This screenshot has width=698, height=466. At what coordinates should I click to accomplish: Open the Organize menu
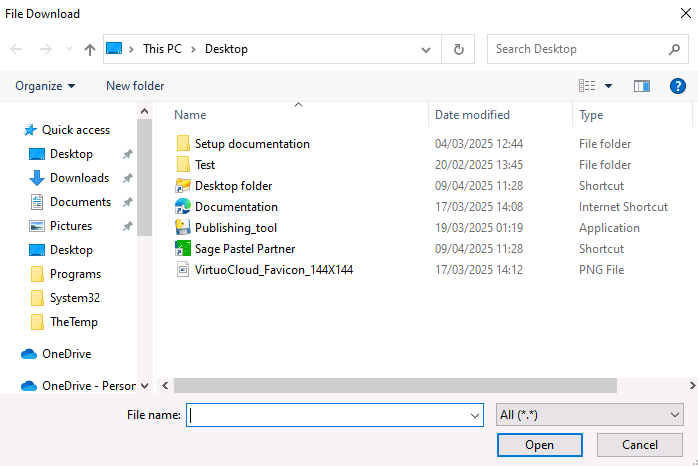click(x=45, y=86)
